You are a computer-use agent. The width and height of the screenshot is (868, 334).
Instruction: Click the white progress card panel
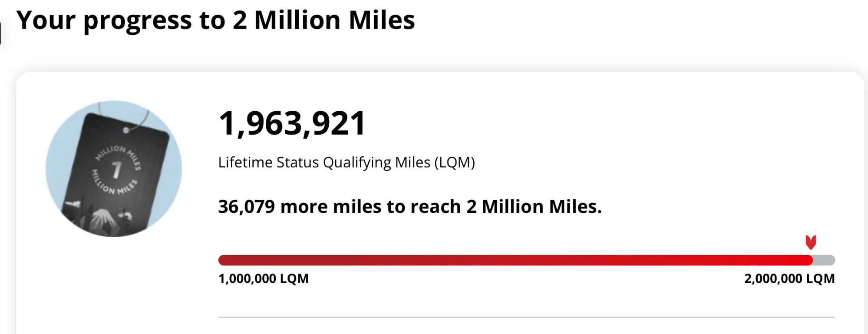pyautogui.click(x=434, y=295)
